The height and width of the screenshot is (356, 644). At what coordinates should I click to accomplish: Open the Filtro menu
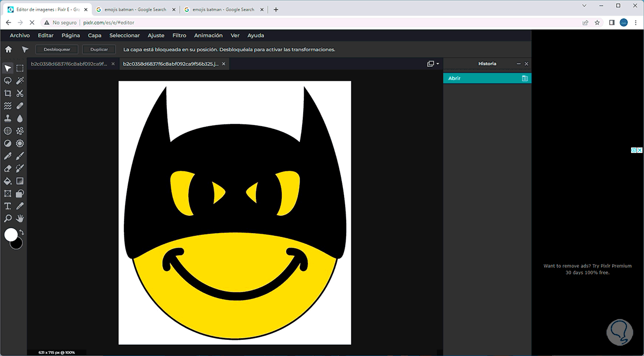[179, 35]
